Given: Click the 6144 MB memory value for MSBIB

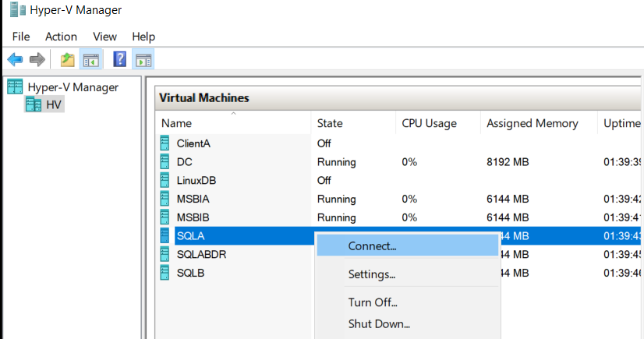Looking at the screenshot, I should (508, 217).
